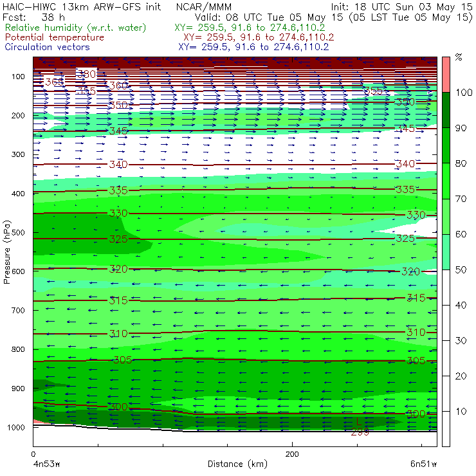Click the '4n53w' start coordinate label

[x=46, y=464]
